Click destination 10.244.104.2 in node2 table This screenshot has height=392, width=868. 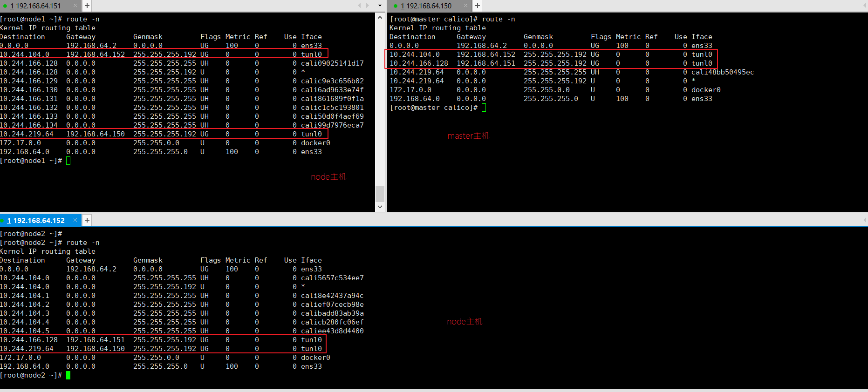point(25,304)
